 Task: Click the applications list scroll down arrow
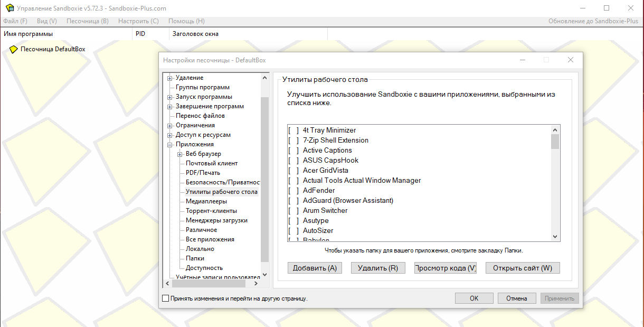555,237
